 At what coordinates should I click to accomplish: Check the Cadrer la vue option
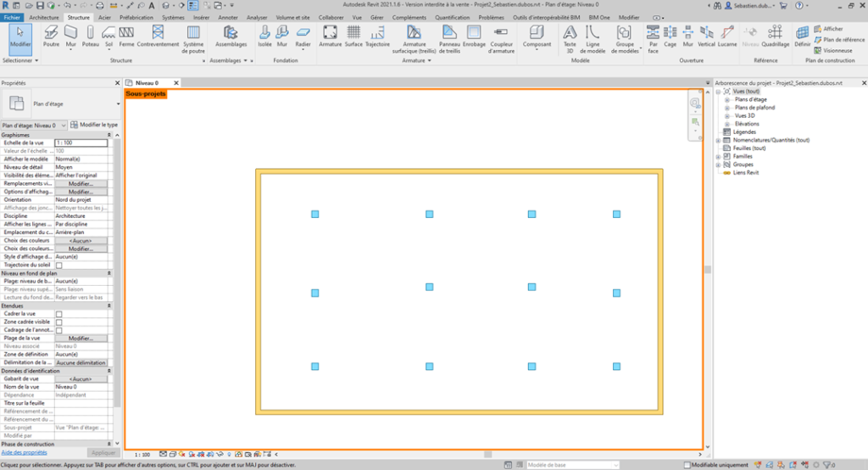pos(59,314)
